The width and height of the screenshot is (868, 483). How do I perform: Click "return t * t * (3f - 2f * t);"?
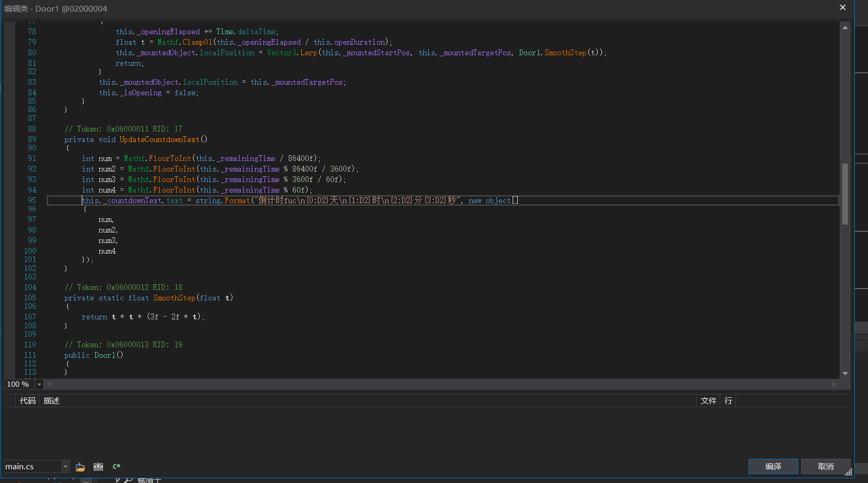[143, 317]
